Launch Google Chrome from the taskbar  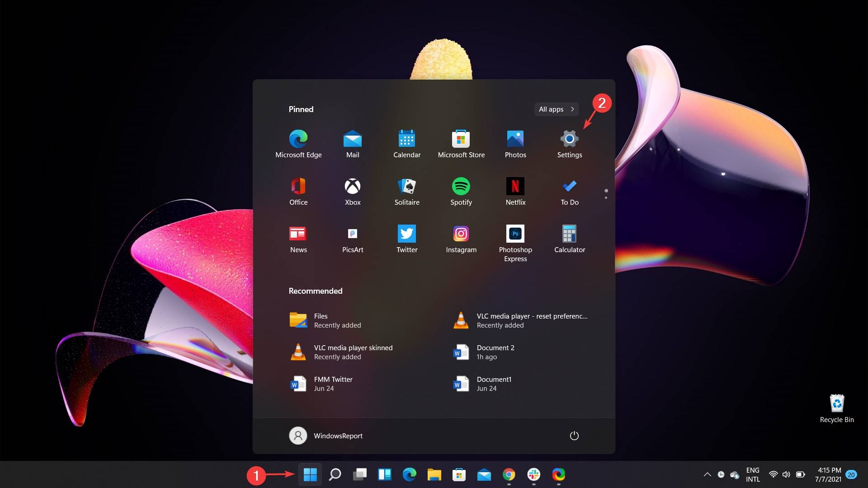pos(509,474)
